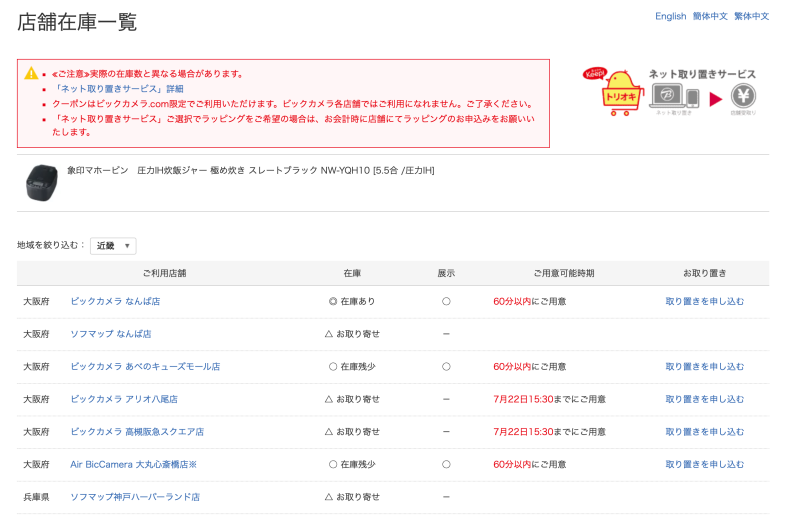Reserve at 大丸心斎橋店 via 取り置きを申し込む

tap(705, 465)
